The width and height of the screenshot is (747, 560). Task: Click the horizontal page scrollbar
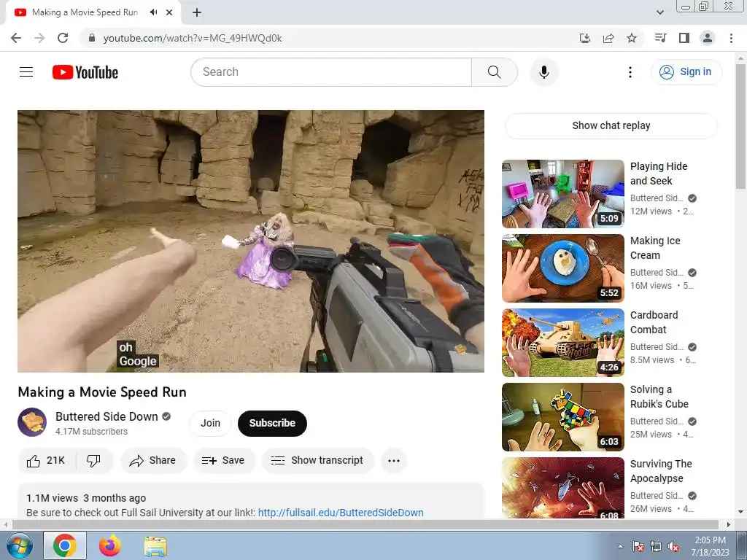(365, 525)
